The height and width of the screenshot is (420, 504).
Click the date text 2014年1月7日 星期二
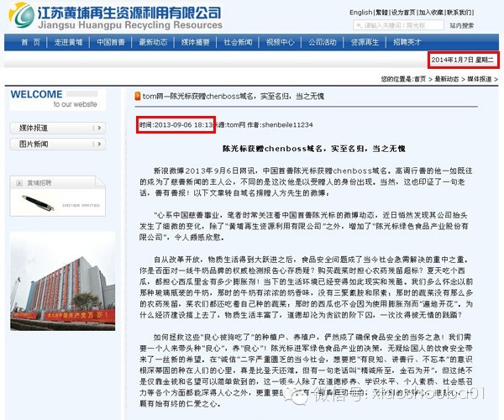(x=462, y=60)
